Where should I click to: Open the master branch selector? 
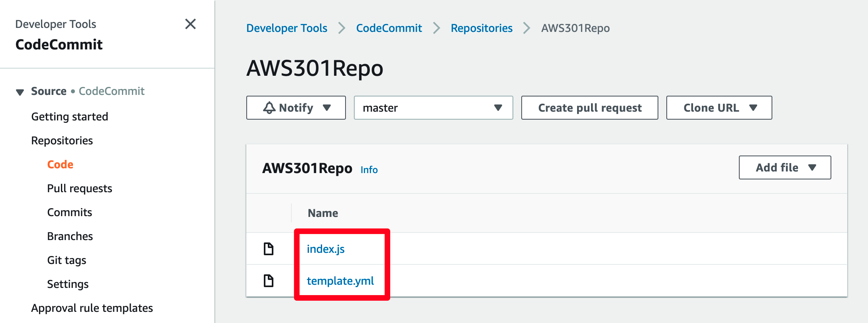pos(434,108)
